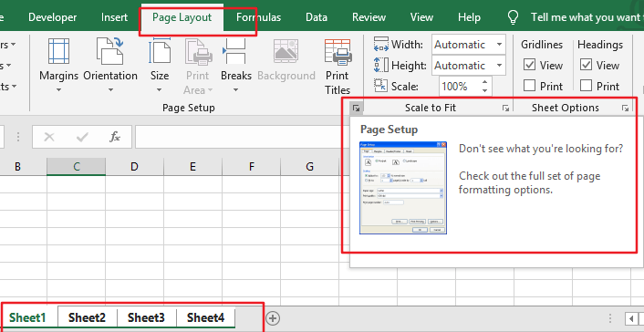Switch to Sheet4

tap(206, 317)
